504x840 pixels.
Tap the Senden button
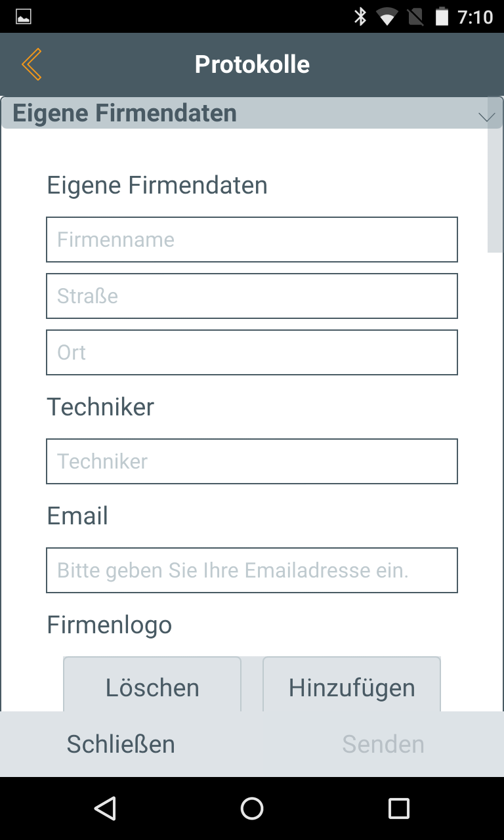pos(383,744)
